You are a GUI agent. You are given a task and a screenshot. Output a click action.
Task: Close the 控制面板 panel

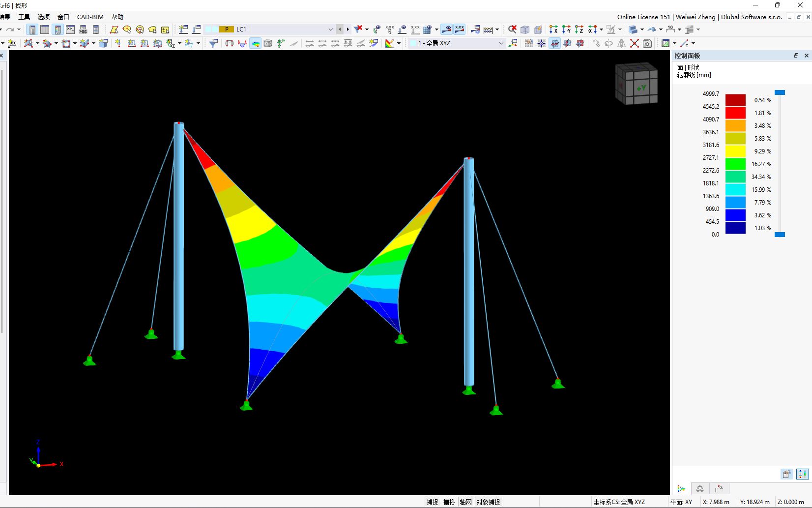pos(806,56)
